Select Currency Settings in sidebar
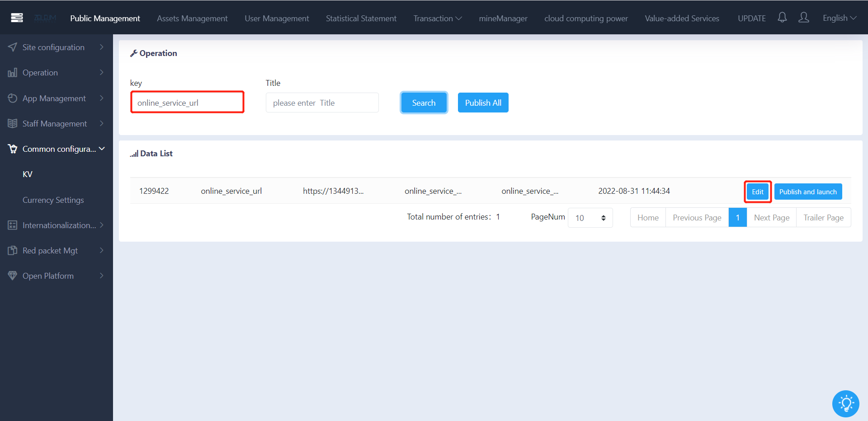Image resolution: width=868 pixels, height=421 pixels. pos(53,200)
